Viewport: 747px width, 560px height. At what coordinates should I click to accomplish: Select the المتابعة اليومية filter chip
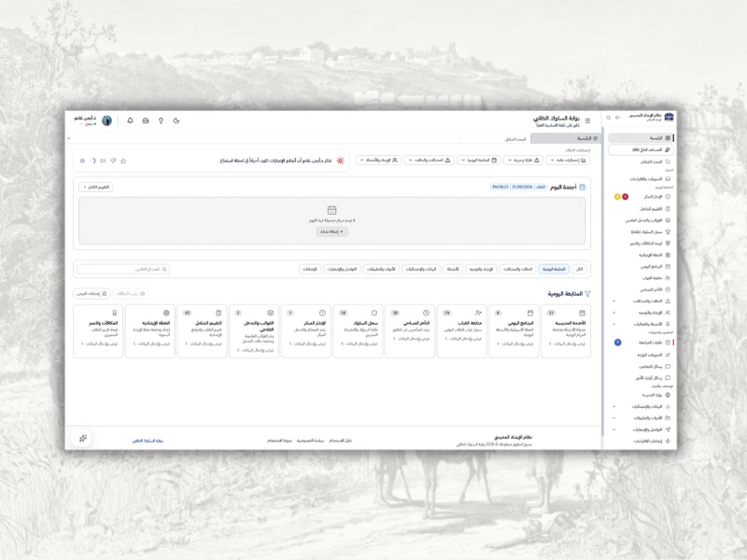point(554,270)
